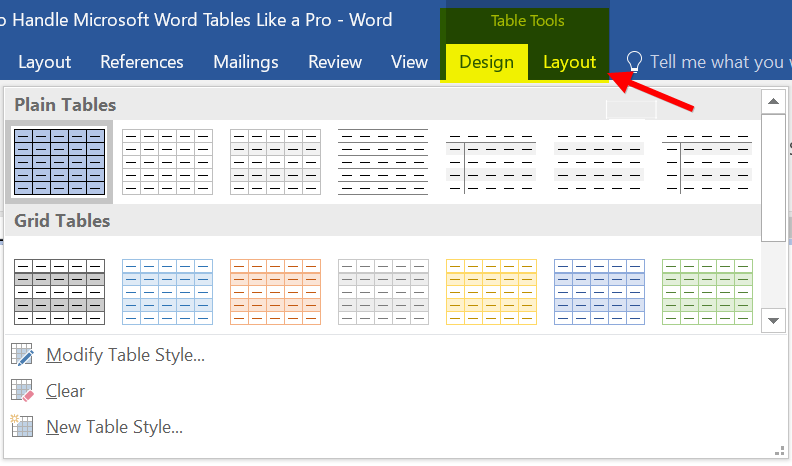
Task: Open the Table Tools Design tab
Action: tap(486, 62)
